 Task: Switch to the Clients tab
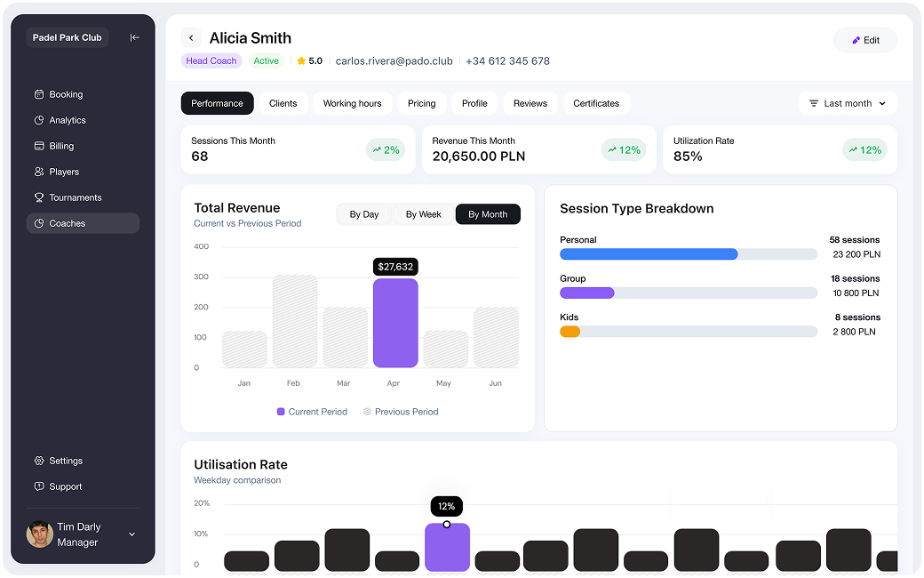pyautogui.click(x=283, y=103)
